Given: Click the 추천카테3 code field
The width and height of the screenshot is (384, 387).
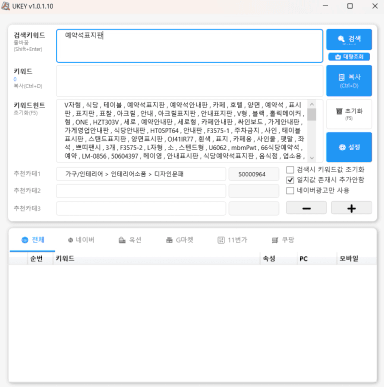Looking at the screenshot, I should pos(254,208).
